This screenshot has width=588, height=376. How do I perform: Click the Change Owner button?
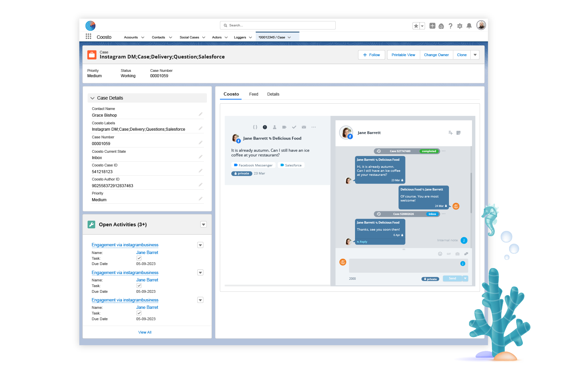tap(436, 55)
